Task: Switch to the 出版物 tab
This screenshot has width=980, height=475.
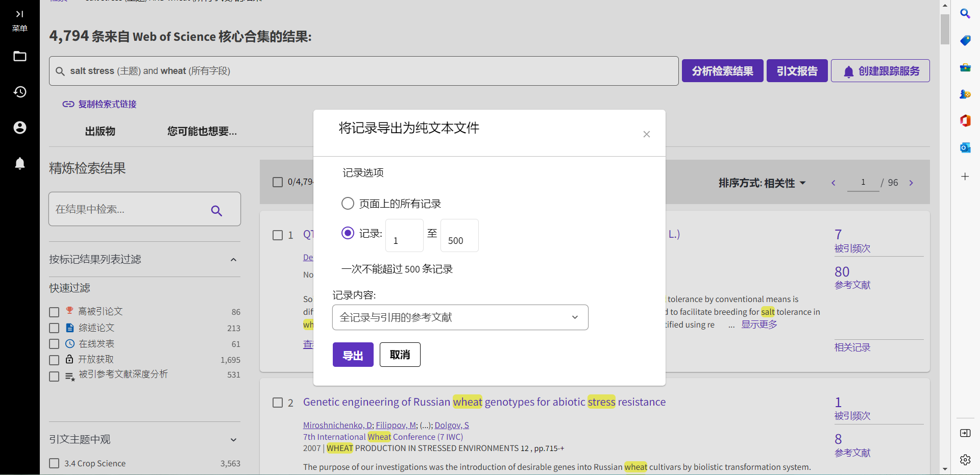Action: 100,131
